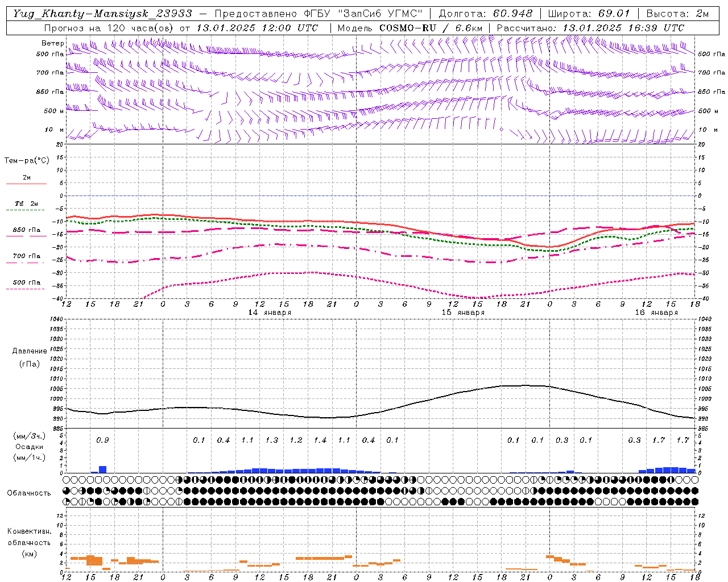This screenshot has height=582, width=728.
Task: Click the Давление pressure axis title
Action: (x=30, y=351)
